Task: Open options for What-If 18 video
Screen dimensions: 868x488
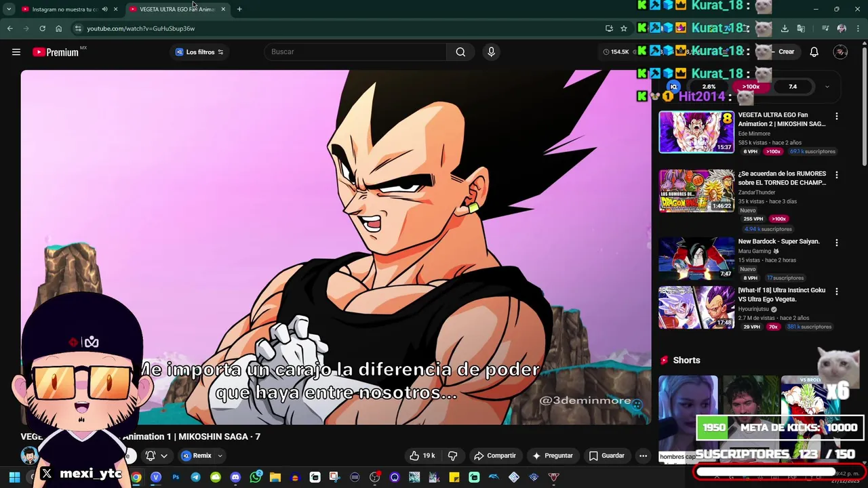Action: coord(837,291)
